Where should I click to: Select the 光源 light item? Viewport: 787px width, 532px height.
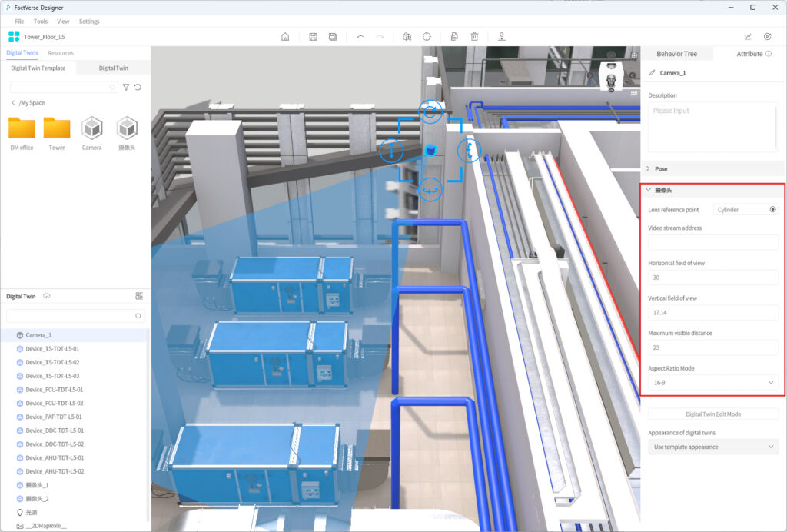pyautogui.click(x=75, y=513)
